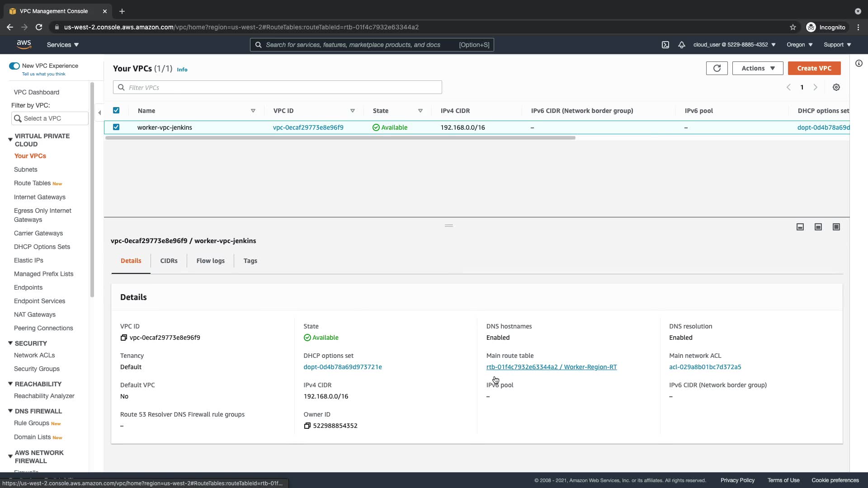Uncheck the worker-vpc-jenkins row checkbox
Screen dimensions: 868x488
pos(116,127)
